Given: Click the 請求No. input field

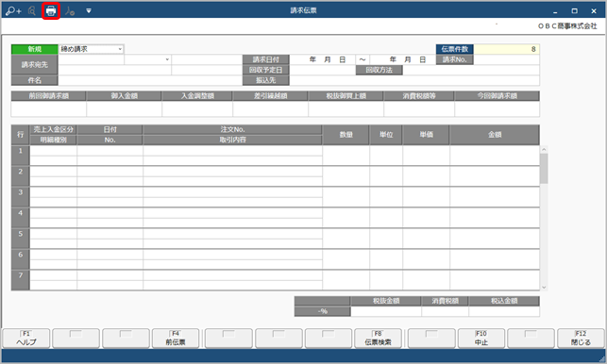Looking at the screenshot, I should pos(506,59).
